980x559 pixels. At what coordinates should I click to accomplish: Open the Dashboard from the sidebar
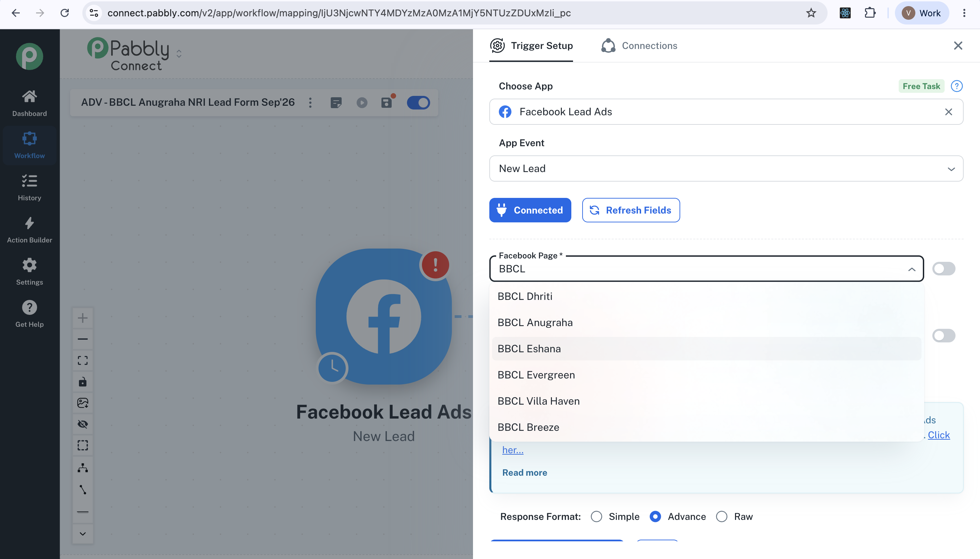point(30,103)
